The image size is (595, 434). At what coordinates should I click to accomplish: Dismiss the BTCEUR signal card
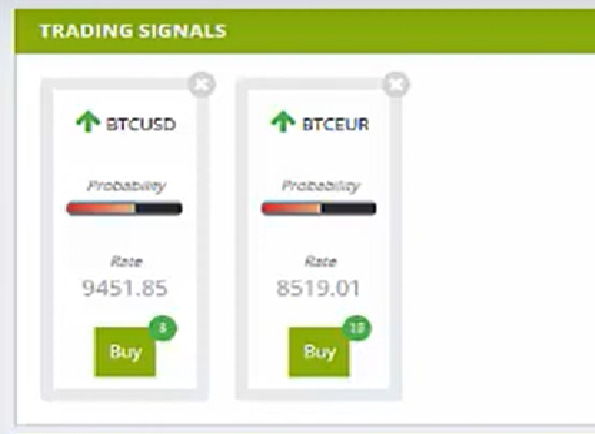397,85
